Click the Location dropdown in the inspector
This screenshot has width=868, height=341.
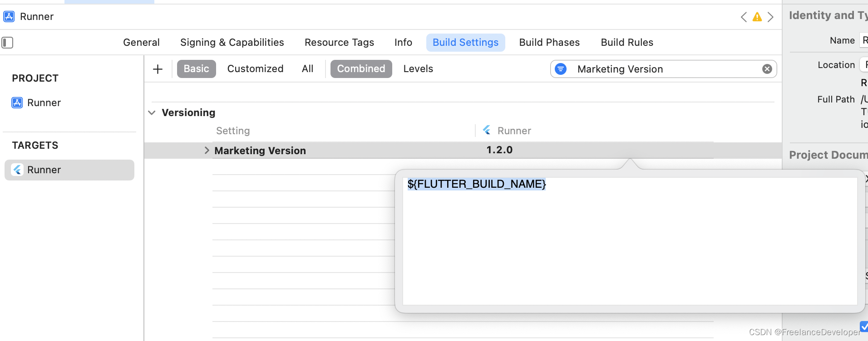863,65
